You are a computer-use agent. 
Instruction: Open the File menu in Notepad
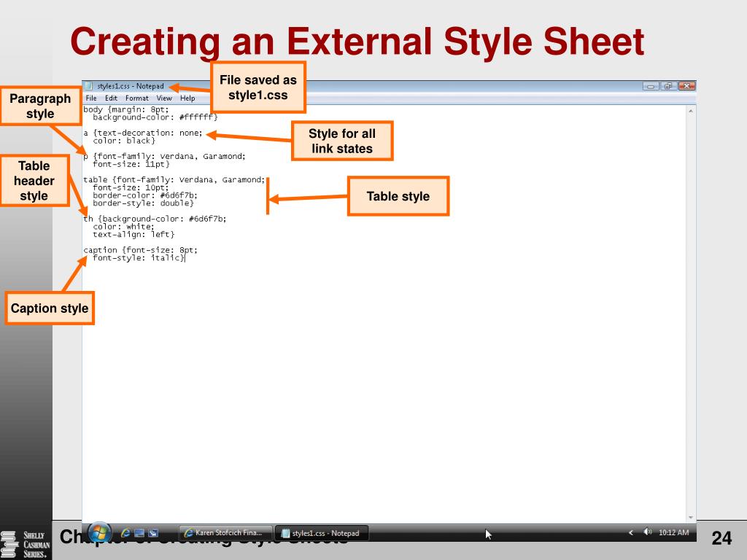point(91,98)
